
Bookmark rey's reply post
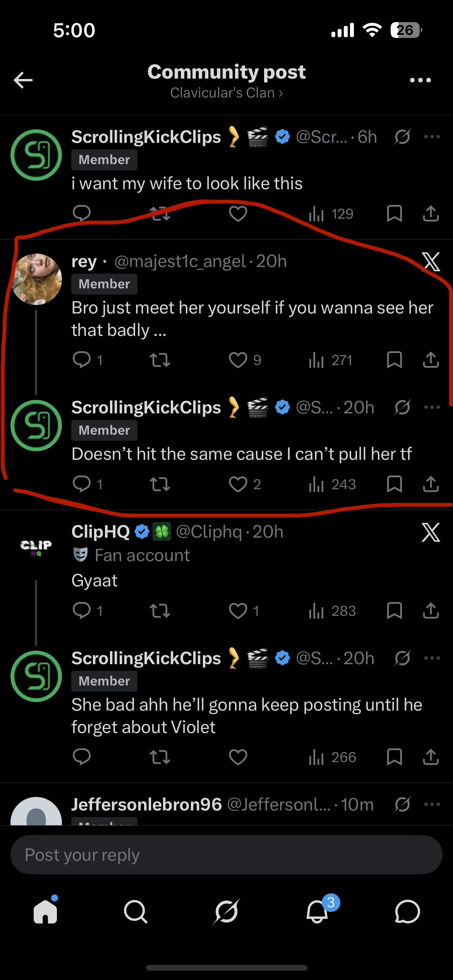(394, 360)
